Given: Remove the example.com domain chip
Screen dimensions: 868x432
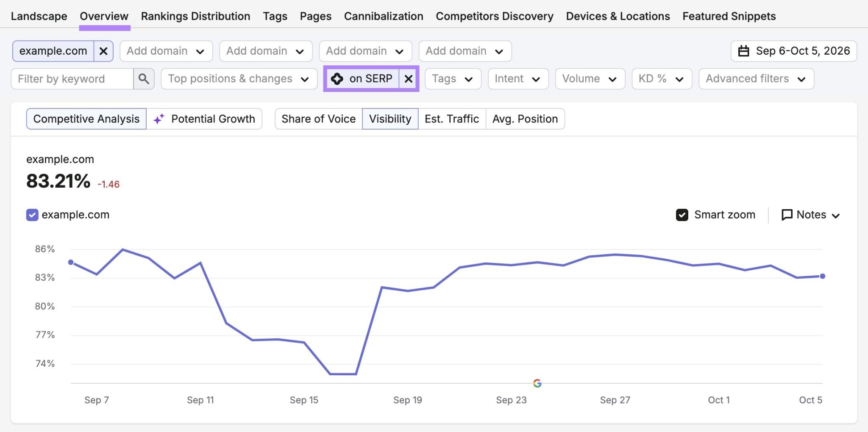Looking at the screenshot, I should tap(103, 51).
